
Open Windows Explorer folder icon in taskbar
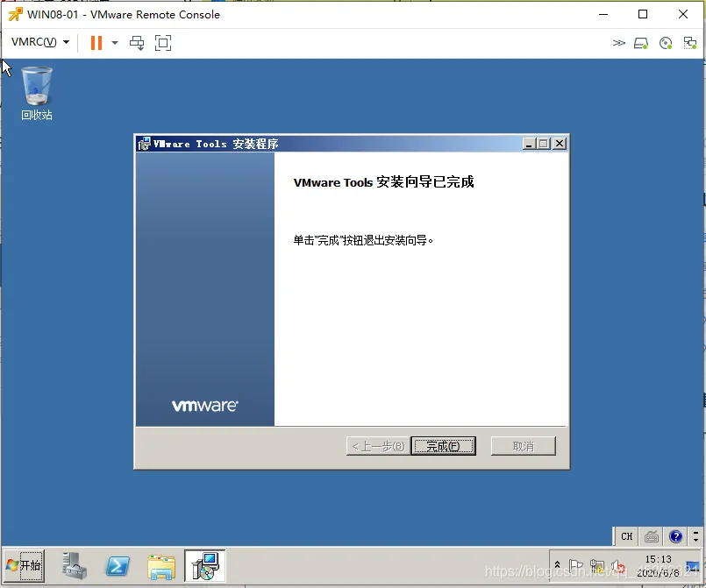click(160, 566)
